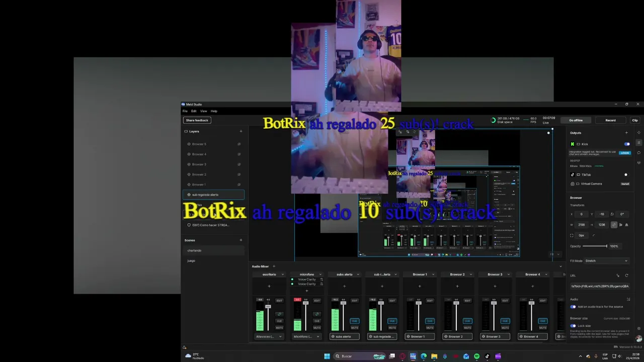Open TikTok from the taskbar
Image resolution: width=644 pixels, height=362 pixels.
pos(487,356)
